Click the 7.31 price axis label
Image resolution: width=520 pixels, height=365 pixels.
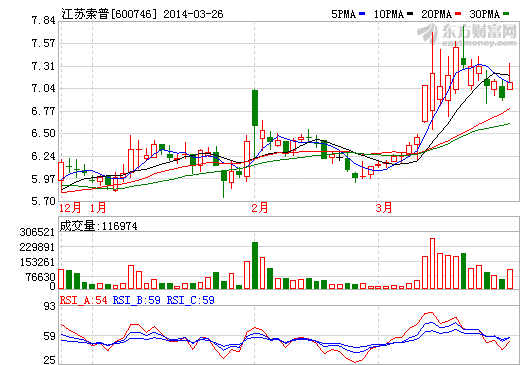click(x=43, y=66)
